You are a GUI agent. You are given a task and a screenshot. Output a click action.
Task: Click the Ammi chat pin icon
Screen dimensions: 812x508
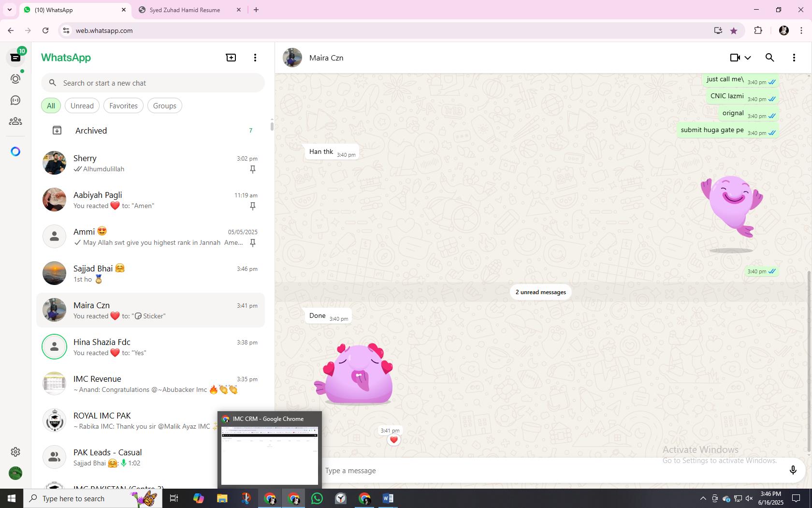(x=252, y=243)
